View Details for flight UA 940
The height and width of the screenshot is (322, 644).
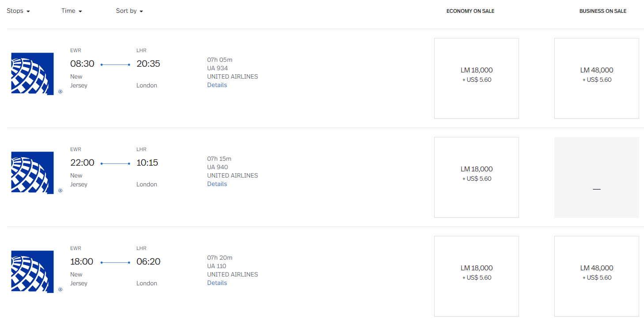(217, 184)
